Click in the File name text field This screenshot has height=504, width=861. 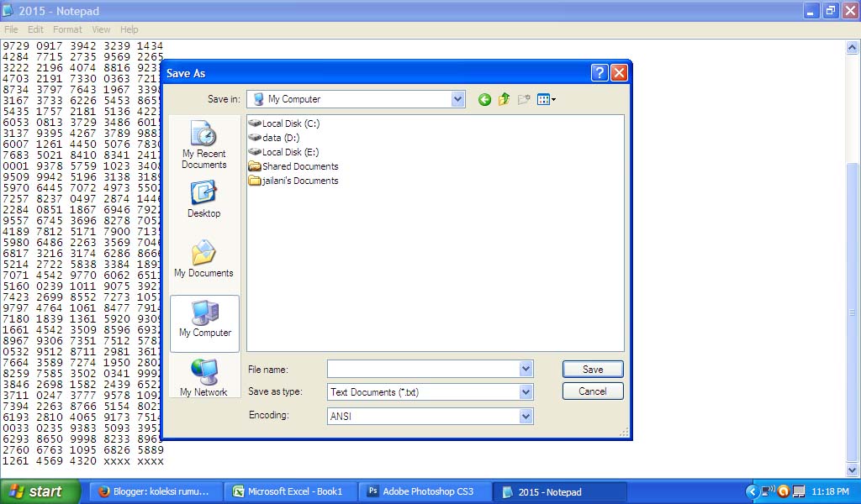[x=424, y=369]
